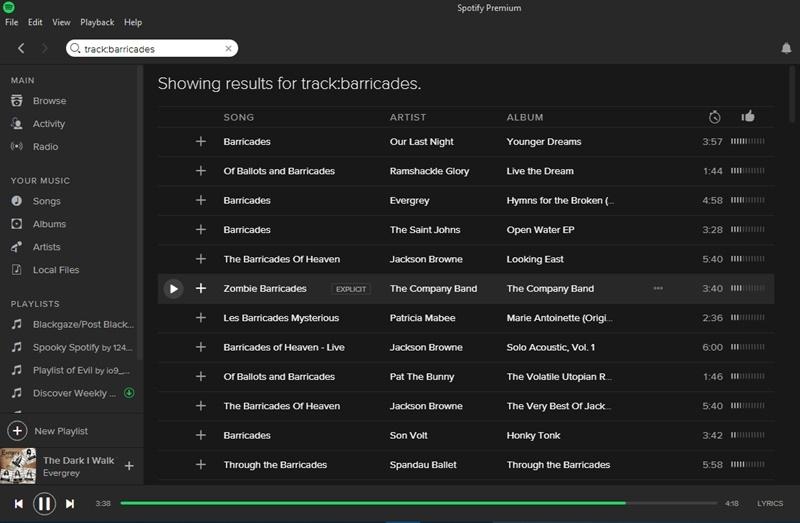Add Son Volt's Barricades to library

point(201,435)
